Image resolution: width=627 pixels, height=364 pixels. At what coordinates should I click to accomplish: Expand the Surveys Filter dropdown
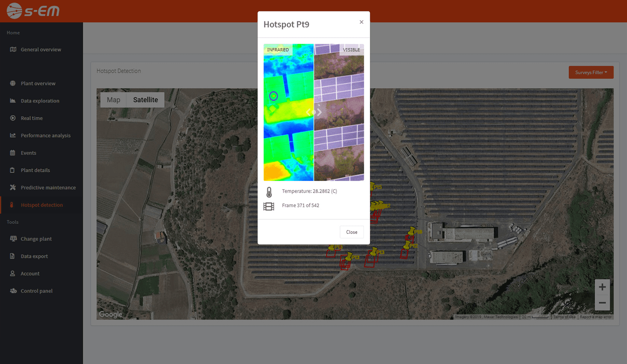[591, 72]
